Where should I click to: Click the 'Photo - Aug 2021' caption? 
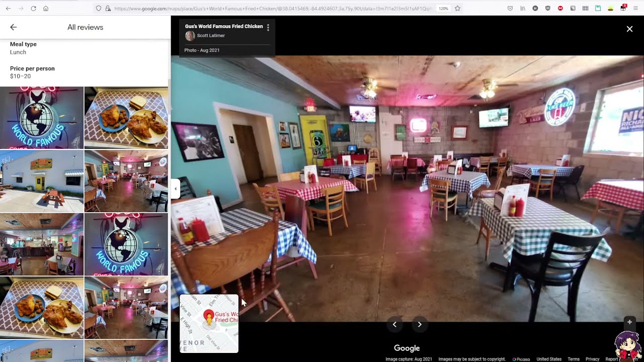point(202,50)
